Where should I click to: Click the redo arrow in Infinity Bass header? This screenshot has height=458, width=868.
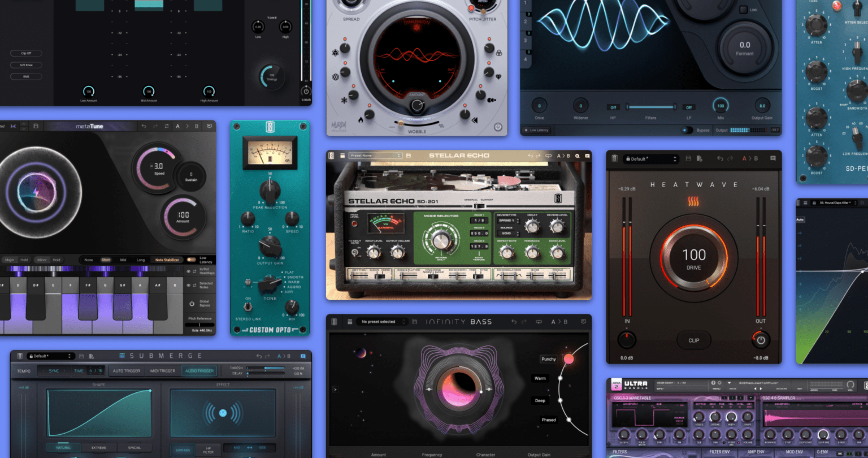coord(523,322)
